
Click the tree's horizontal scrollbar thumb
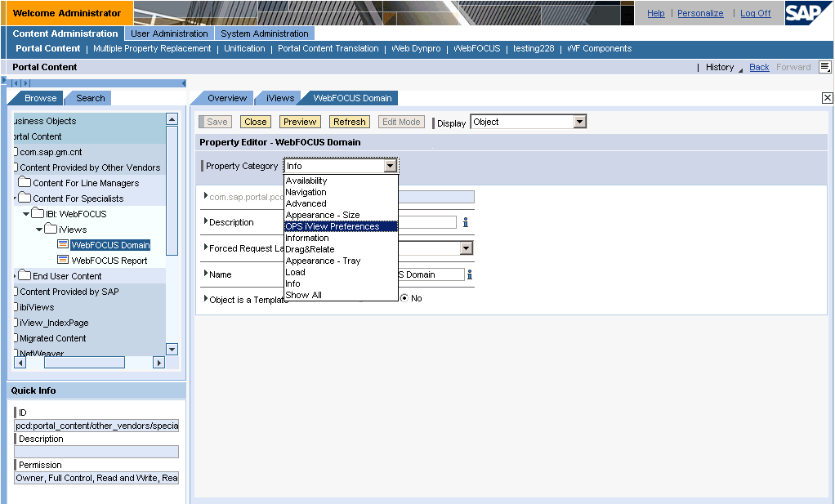pyautogui.click(x=84, y=362)
